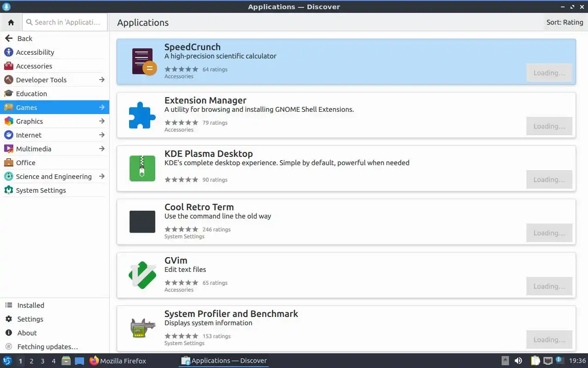Screen dimensions: 588x368
Task: Click the taskbar volume speaker icon
Action: [518, 361]
